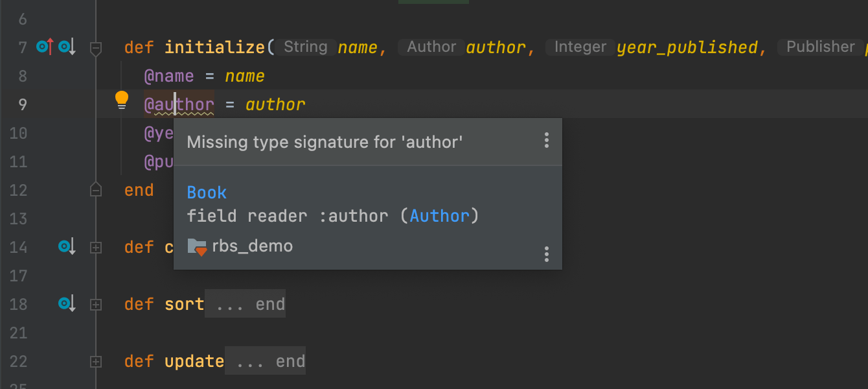Open more actions beside the missing signature message
The image size is (868, 389).
click(x=547, y=141)
